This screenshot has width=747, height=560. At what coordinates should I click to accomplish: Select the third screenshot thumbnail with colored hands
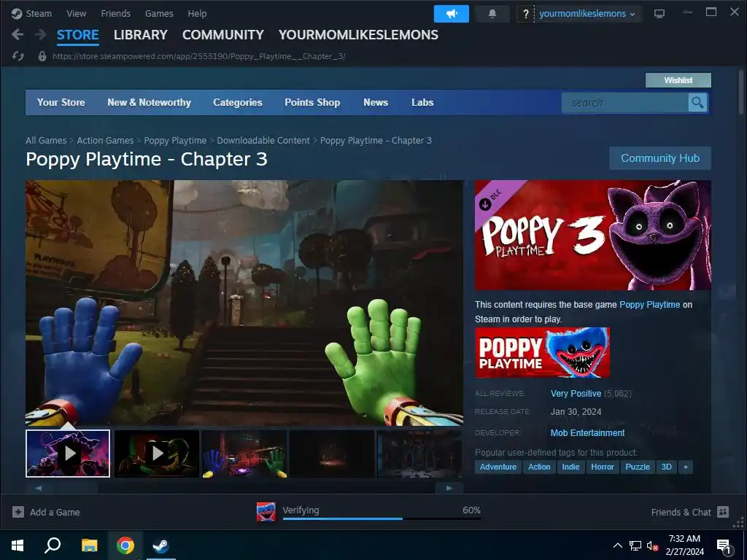[x=244, y=454]
